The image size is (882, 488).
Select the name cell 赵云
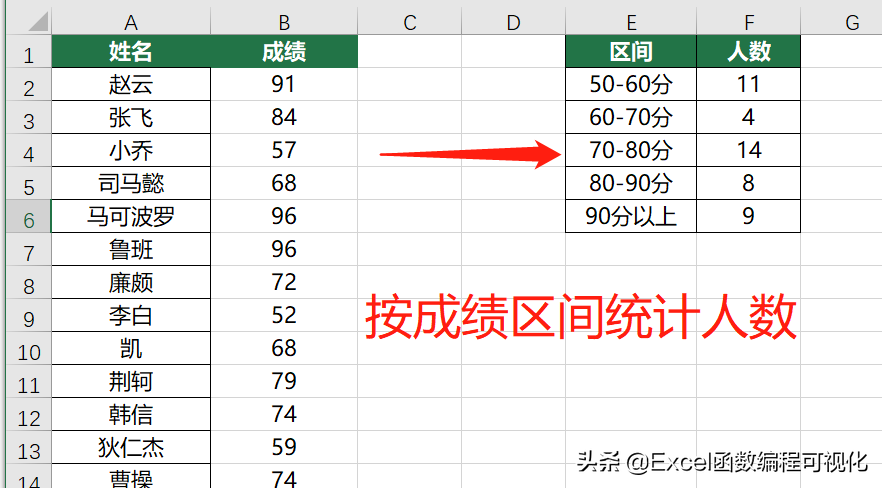pos(131,85)
